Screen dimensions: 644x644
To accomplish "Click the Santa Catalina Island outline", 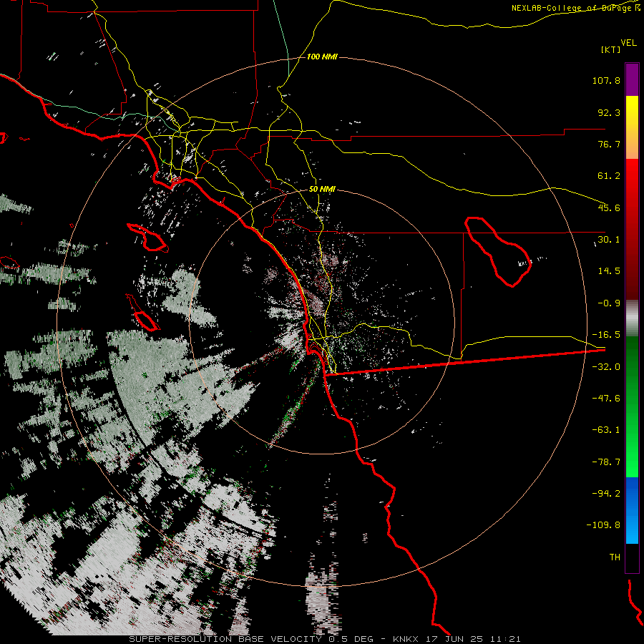I will click(x=147, y=238).
